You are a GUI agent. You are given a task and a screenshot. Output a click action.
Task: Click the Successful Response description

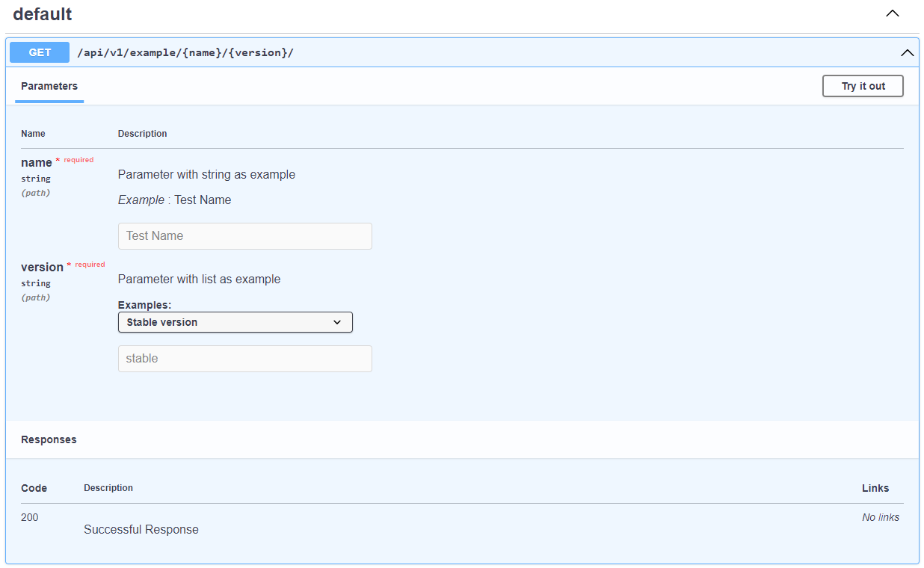tap(141, 529)
